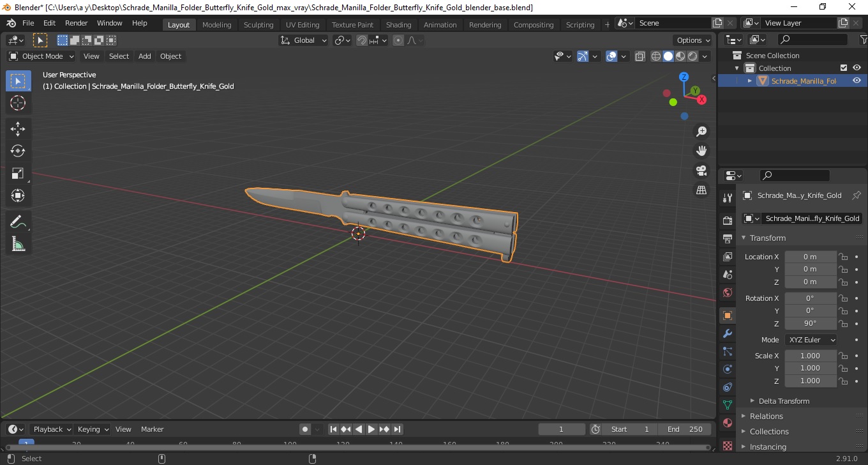Switch to material preview shading
The image size is (868, 465).
click(680, 56)
